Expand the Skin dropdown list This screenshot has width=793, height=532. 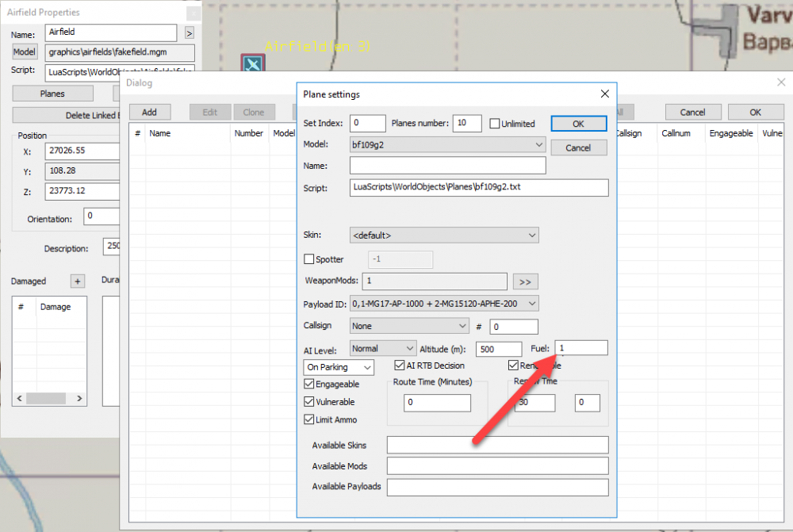click(443, 235)
